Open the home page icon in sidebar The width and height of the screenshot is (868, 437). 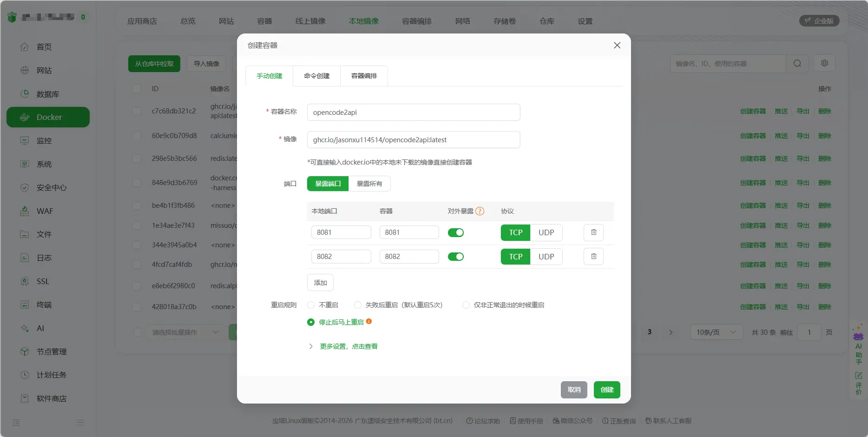pyautogui.click(x=25, y=47)
